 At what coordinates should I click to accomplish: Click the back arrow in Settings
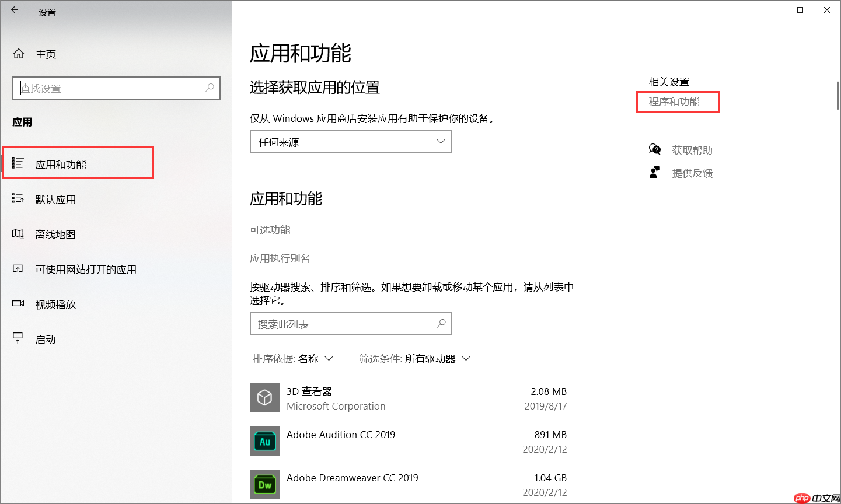click(x=14, y=10)
